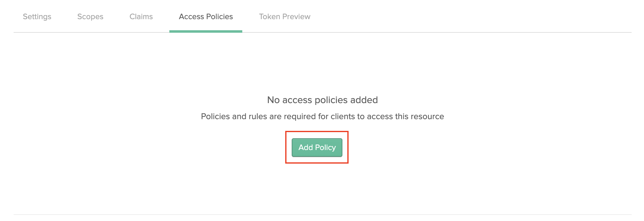Switch to the Token Preview tab

point(285,17)
